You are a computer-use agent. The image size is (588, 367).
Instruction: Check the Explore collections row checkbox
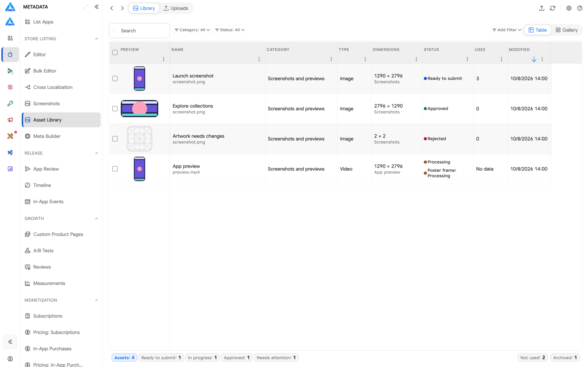pyautogui.click(x=115, y=109)
